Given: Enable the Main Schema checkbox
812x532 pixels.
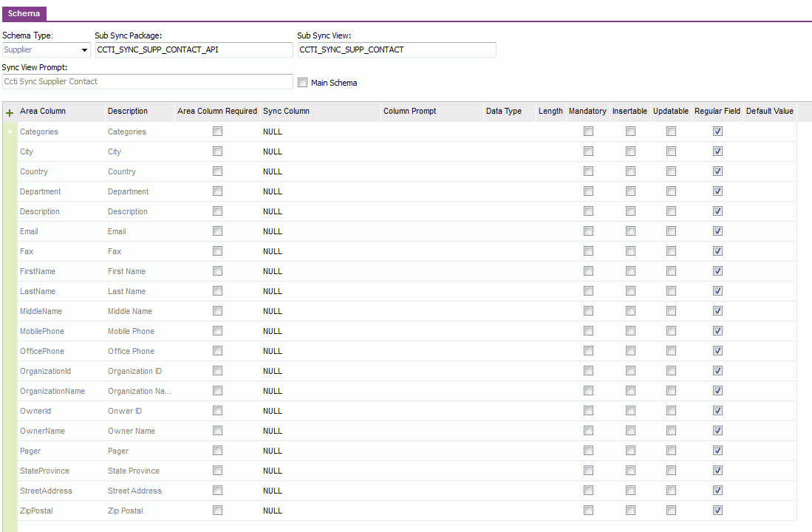Looking at the screenshot, I should point(302,82).
